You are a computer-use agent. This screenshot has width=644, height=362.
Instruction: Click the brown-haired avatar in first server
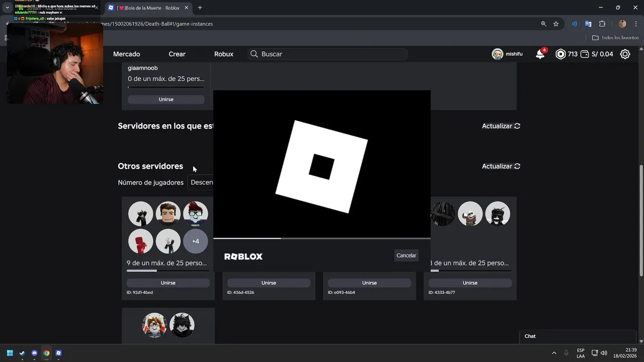tap(168, 214)
